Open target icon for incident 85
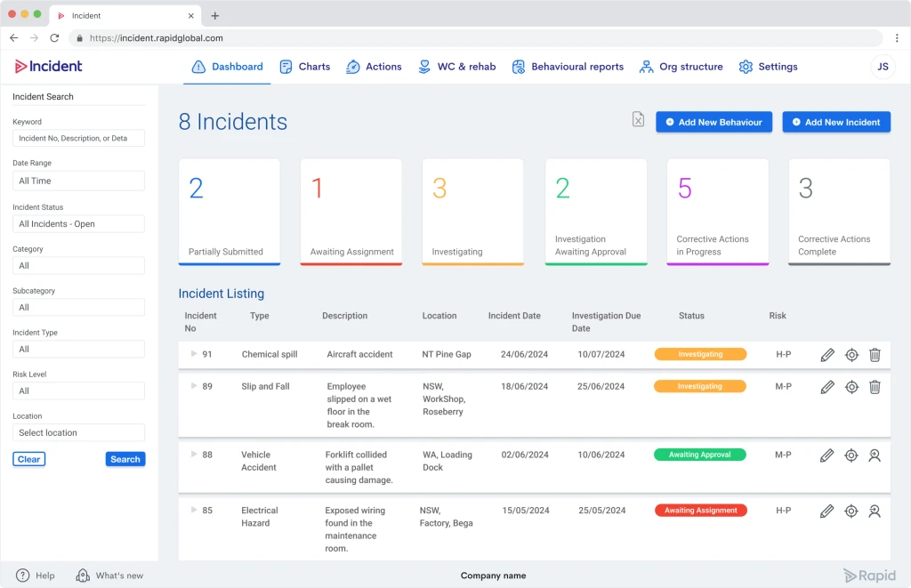The image size is (911, 588). coord(851,511)
